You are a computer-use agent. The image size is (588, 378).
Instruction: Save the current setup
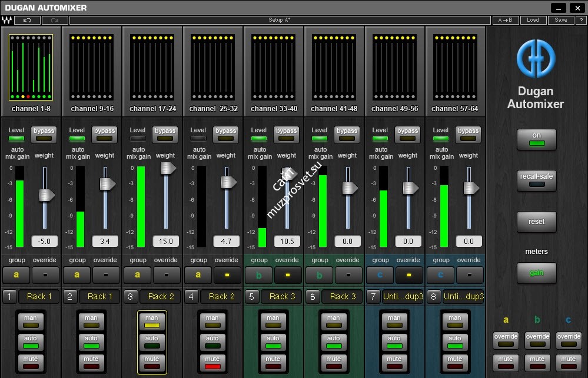(x=560, y=20)
